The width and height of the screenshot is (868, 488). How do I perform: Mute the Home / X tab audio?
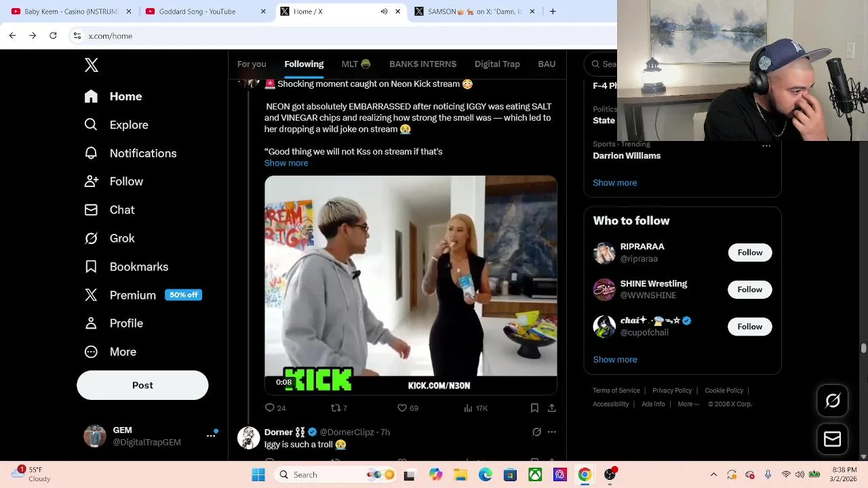click(384, 12)
